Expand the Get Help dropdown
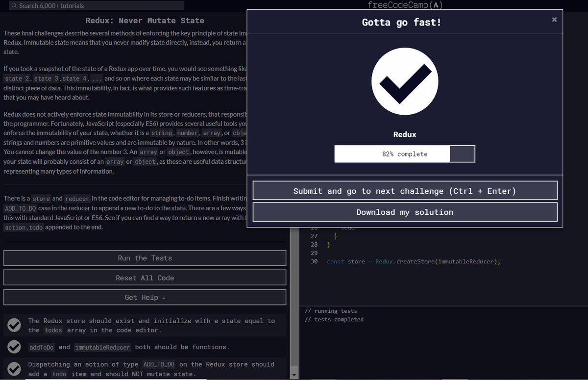The width and height of the screenshot is (588, 380). 145,297
